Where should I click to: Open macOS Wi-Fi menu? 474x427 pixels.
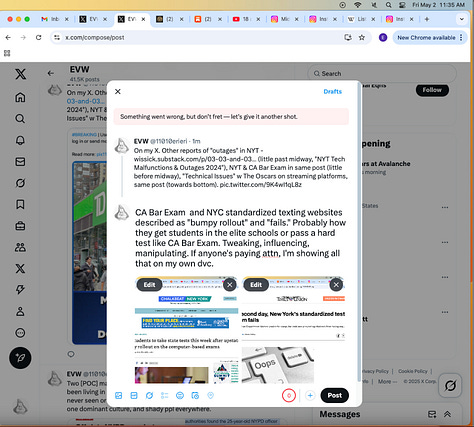[358, 5]
